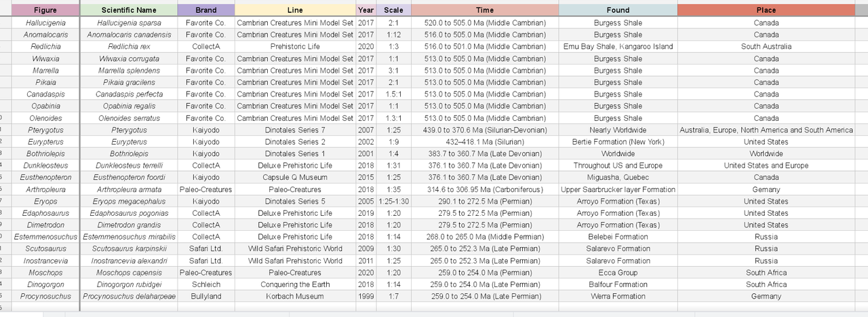This screenshot has height=317, width=868.
Task: Click the 432–418.1 Ma (Silurian) cell
Action: 485,142
